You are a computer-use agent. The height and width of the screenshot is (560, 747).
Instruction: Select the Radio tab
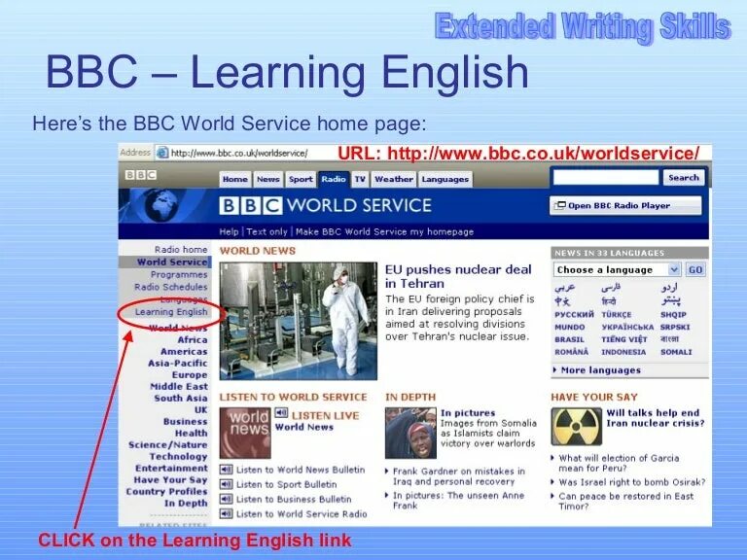tap(334, 180)
